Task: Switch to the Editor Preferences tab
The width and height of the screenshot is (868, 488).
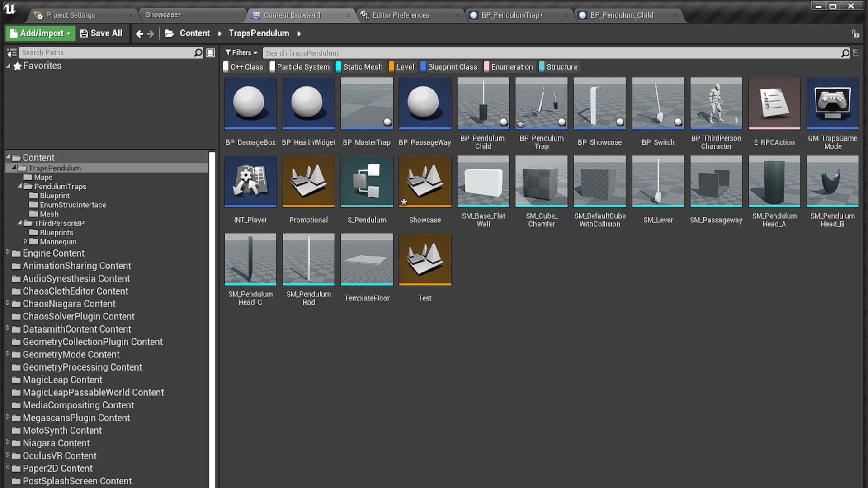Action: [x=401, y=15]
